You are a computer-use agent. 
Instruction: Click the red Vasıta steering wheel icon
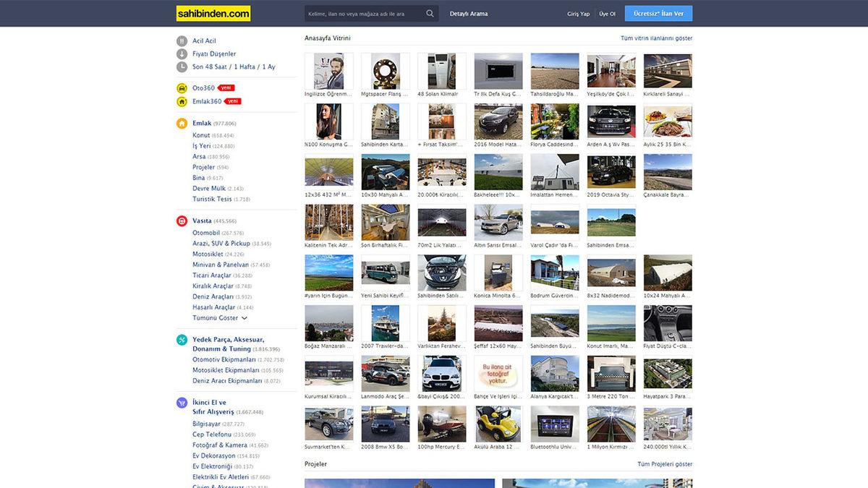click(x=182, y=221)
